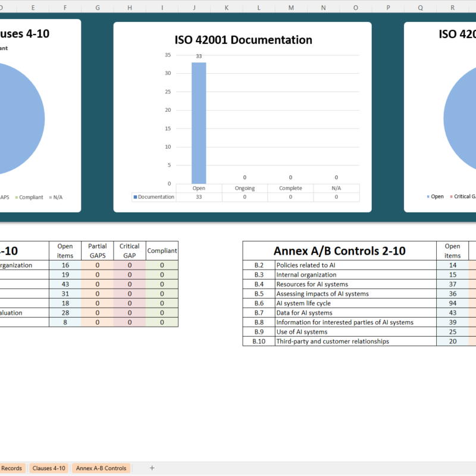Screen dimensions: 476x476
Task: Select the Documentation legend marker below the bar chart
Action: [x=135, y=196]
